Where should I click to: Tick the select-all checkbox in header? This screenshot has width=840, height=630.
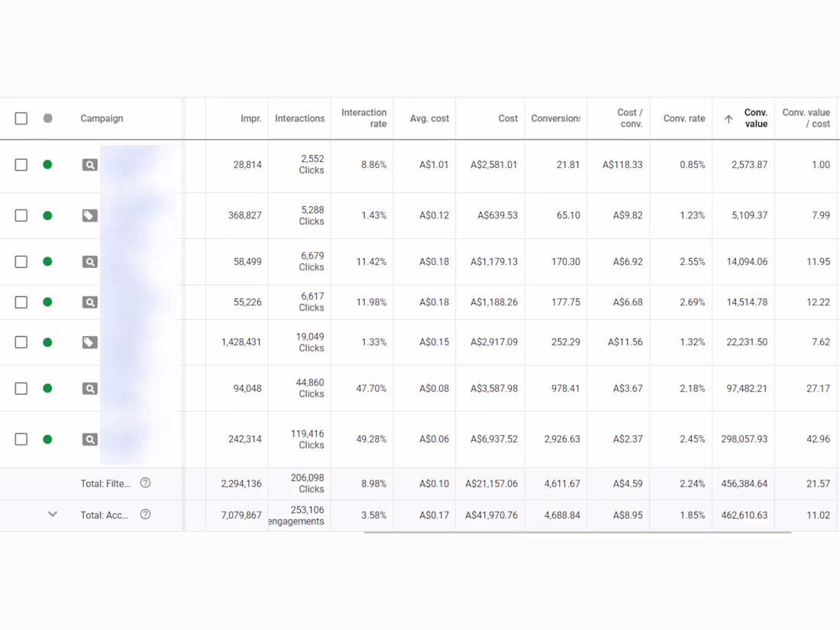(x=21, y=118)
